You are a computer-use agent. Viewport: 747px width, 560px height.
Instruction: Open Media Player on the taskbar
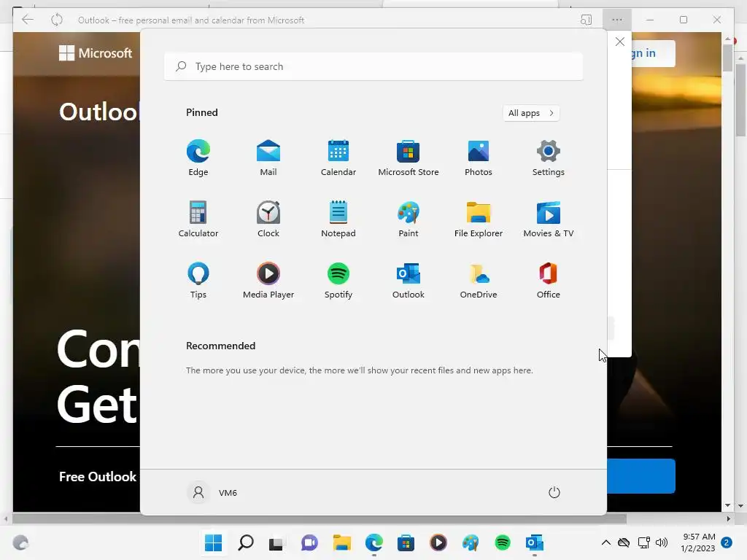(x=438, y=542)
